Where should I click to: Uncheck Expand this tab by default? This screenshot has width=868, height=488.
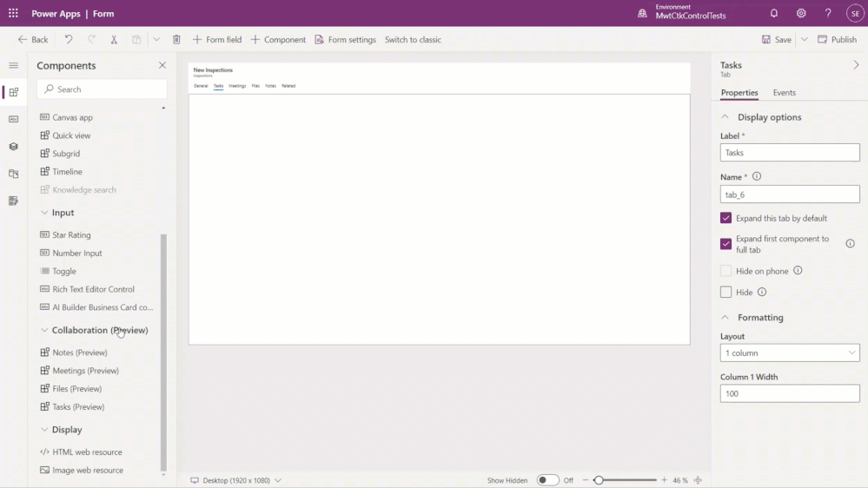coord(726,218)
